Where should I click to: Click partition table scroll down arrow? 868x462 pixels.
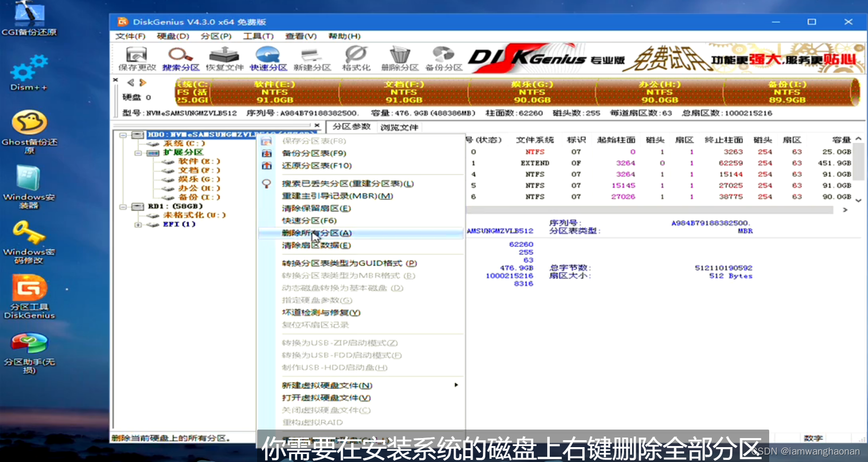[858, 200]
